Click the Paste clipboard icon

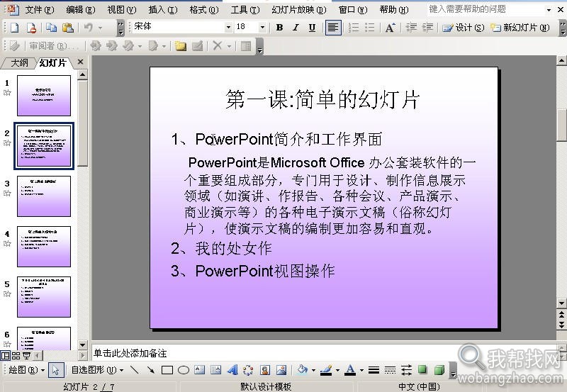point(67,28)
